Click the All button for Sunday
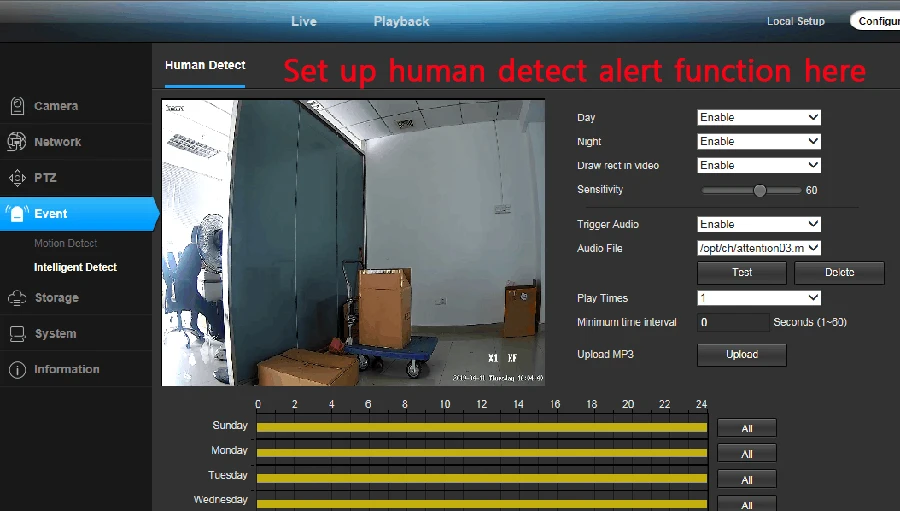Screen dimensions: 900x511 (747, 428)
